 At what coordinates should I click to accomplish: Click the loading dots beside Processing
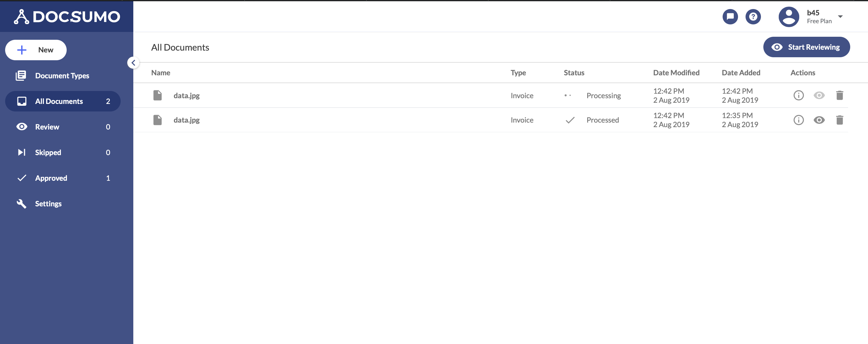pos(567,95)
